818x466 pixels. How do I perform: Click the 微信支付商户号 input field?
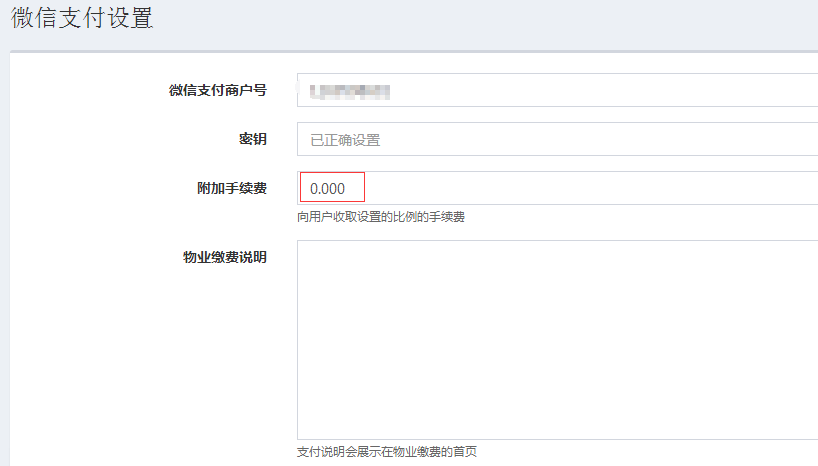557,90
